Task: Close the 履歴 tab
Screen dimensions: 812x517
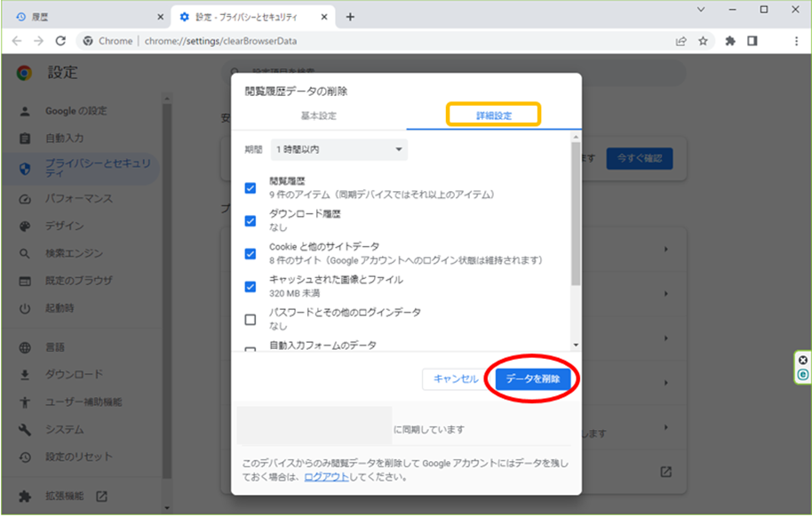Action: 161,17
